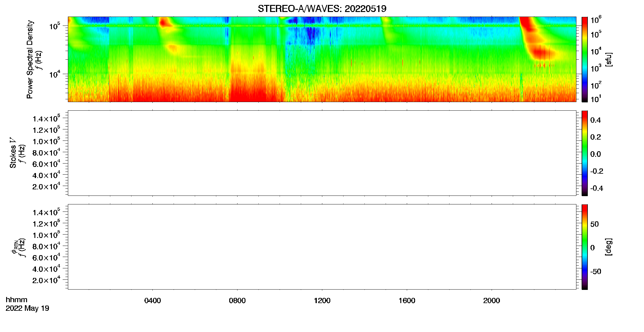Viewport: 644px width, 332px height.
Task: Click the 0800 time tick label
Action: pos(237,301)
